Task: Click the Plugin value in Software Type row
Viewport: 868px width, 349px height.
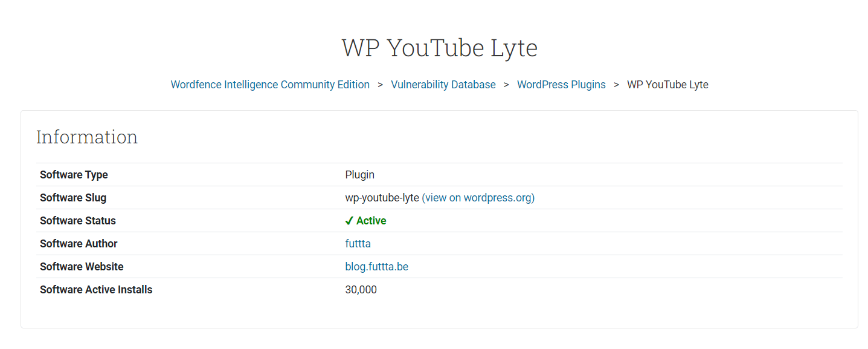Action: click(359, 174)
